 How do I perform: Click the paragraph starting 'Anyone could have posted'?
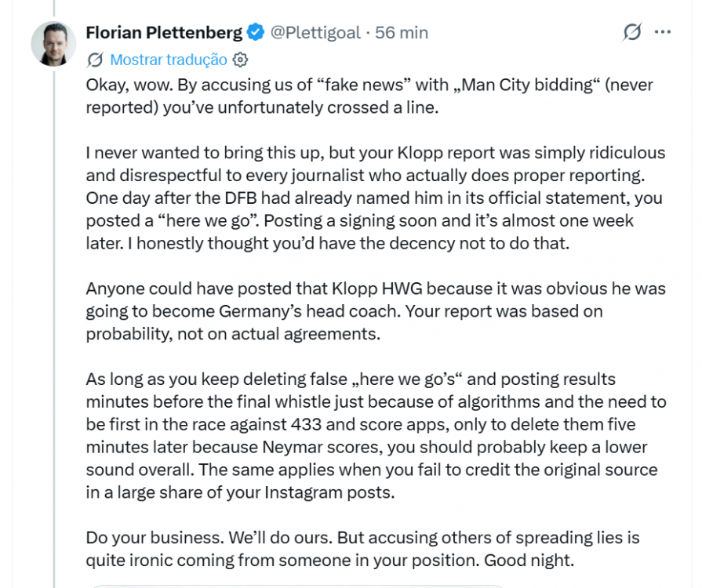pos(376,311)
